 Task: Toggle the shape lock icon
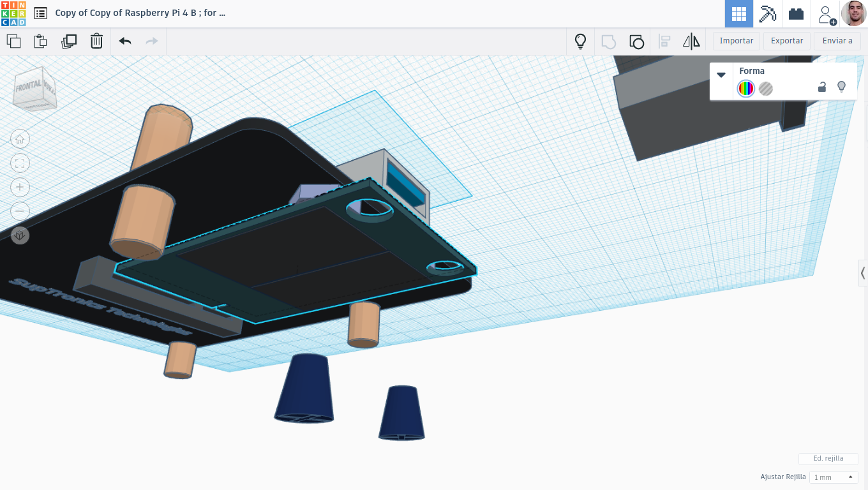(822, 87)
